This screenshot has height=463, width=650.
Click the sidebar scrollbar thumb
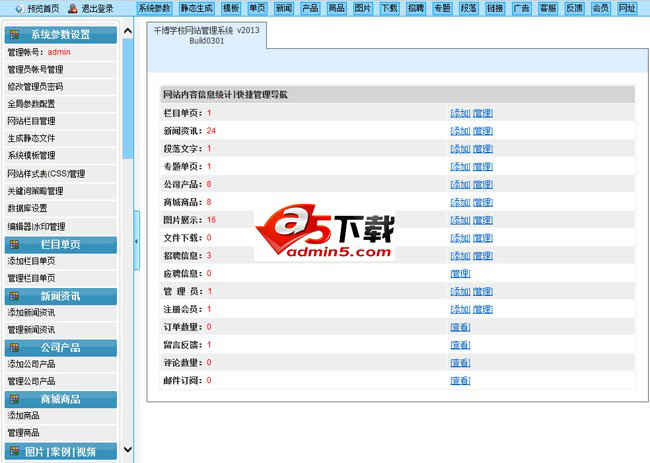coord(128,98)
